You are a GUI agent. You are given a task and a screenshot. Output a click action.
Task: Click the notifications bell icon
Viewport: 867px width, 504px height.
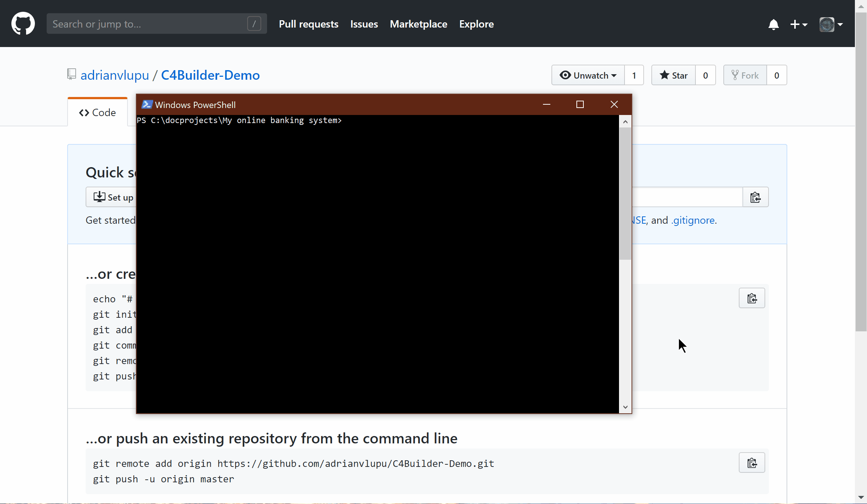(773, 24)
